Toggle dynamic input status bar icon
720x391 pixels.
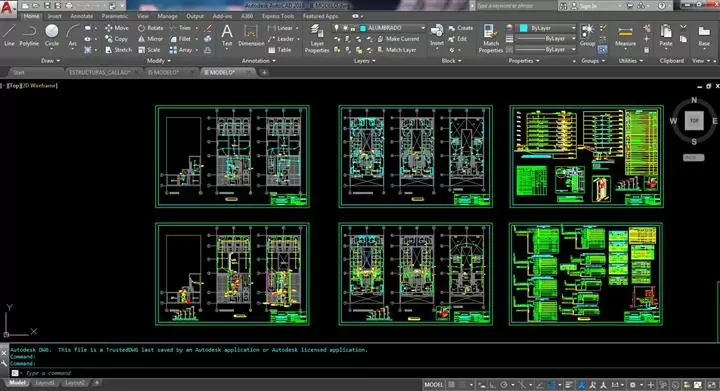click(x=481, y=385)
